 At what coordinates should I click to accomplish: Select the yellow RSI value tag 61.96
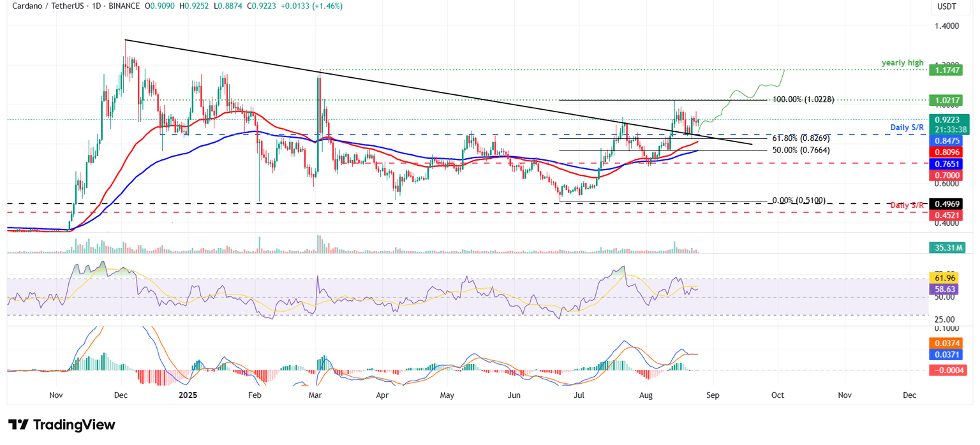946,278
